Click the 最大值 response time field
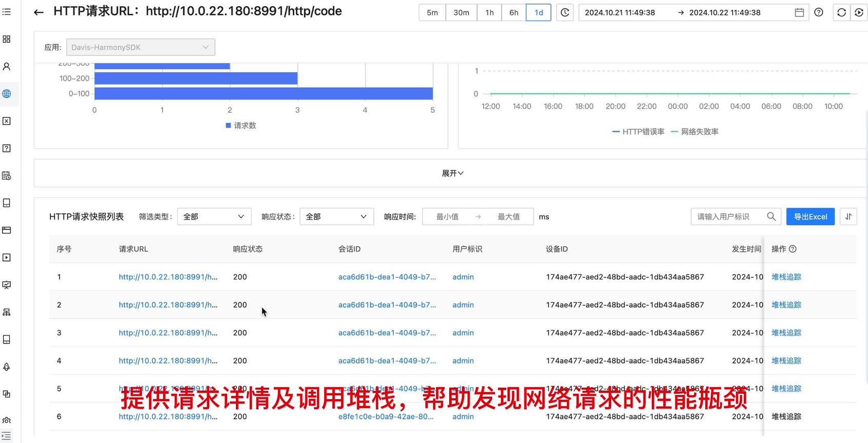 pyautogui.click(x=509, y=216)
